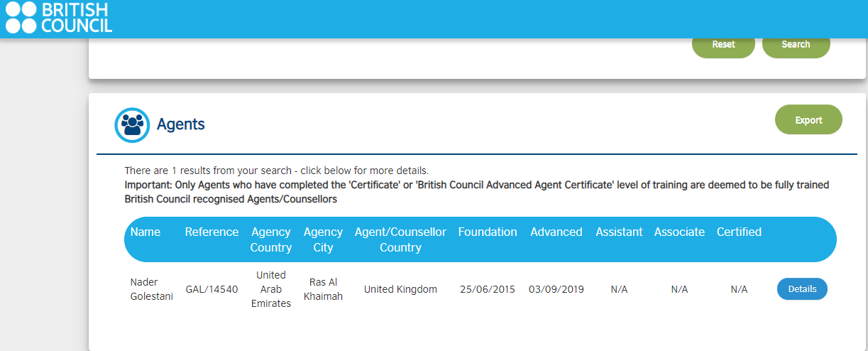The image size is (868, 351).
Task: Select the 03/09/2019 Advanced date cell
Action: (556, 289)
